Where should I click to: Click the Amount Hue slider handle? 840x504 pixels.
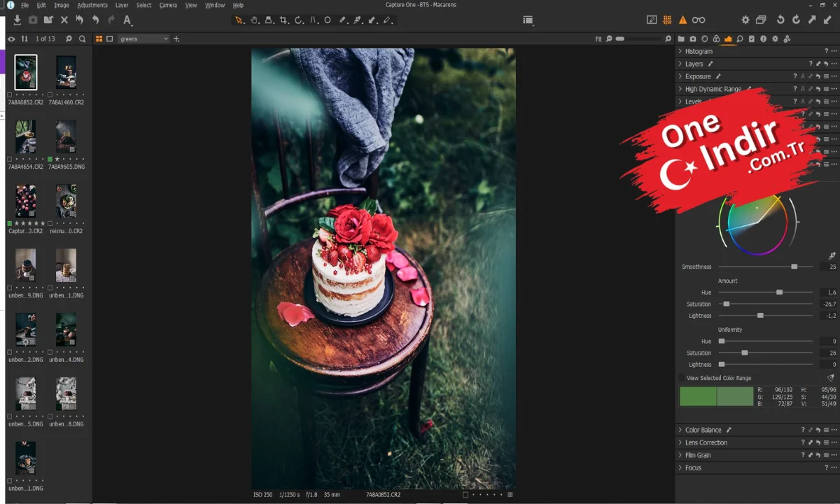point(779,292)
